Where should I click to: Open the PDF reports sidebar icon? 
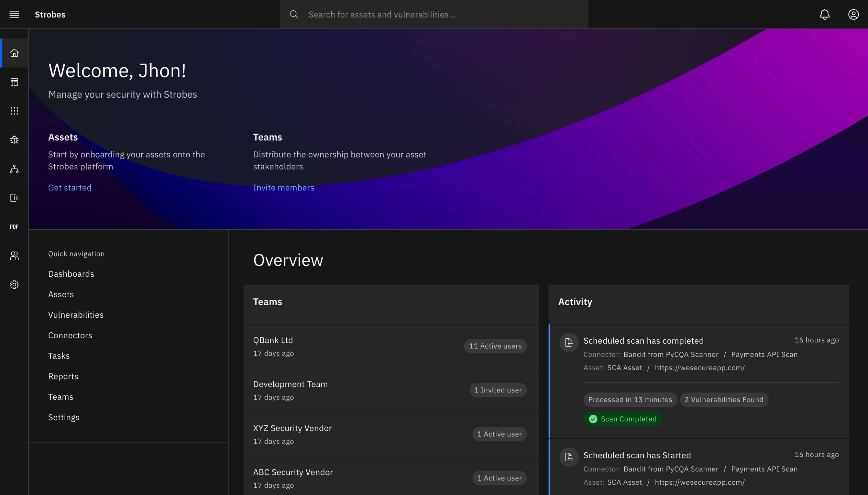point(14,227)
